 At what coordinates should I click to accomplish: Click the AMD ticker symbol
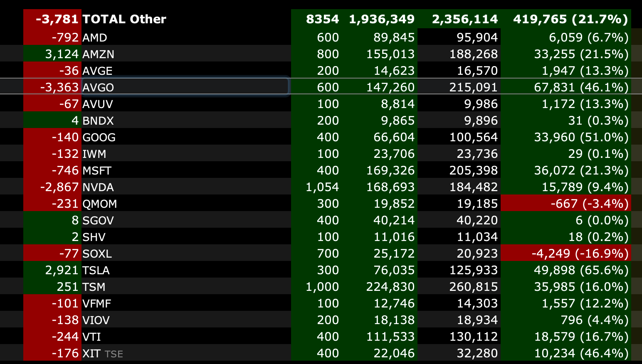[95, 37]
